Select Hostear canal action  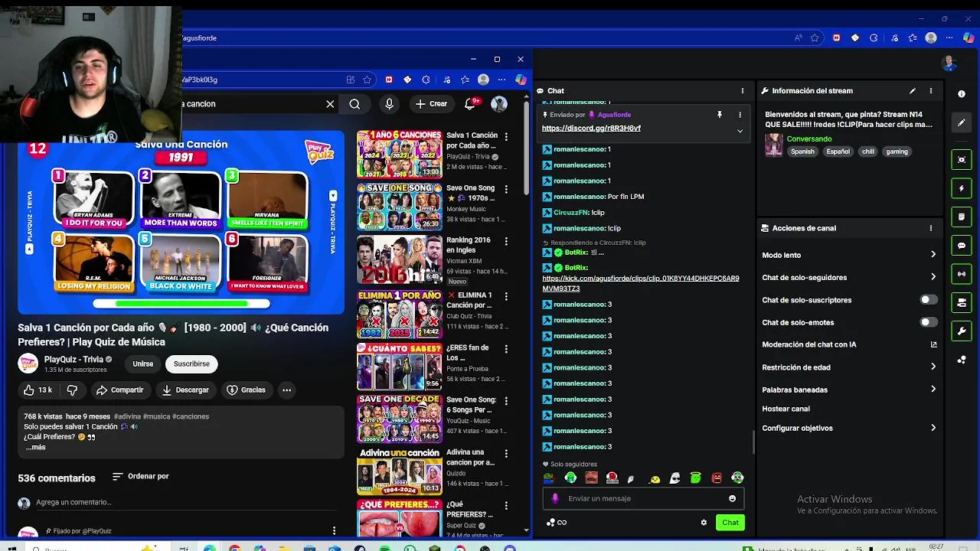pos(786,409)
